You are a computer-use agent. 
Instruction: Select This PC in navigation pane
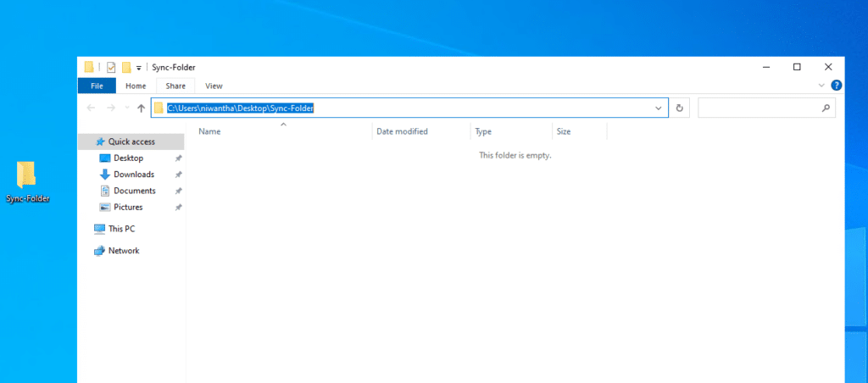[121, 229]
